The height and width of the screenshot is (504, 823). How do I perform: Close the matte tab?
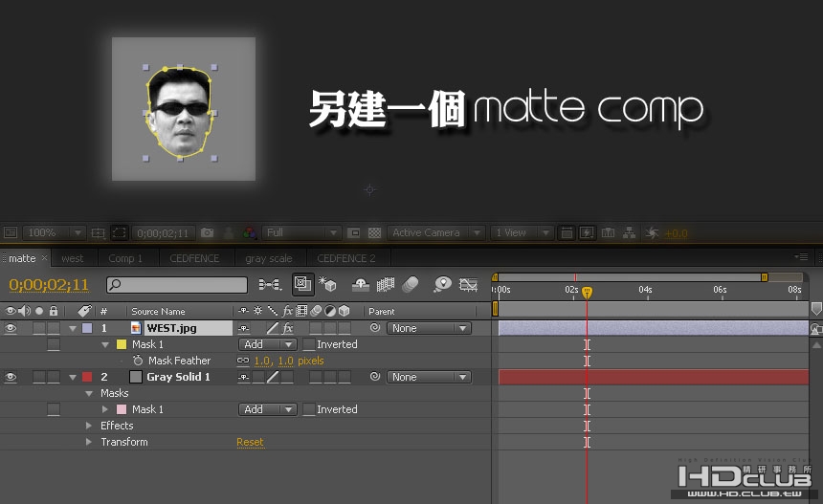[x=44, y=257]
